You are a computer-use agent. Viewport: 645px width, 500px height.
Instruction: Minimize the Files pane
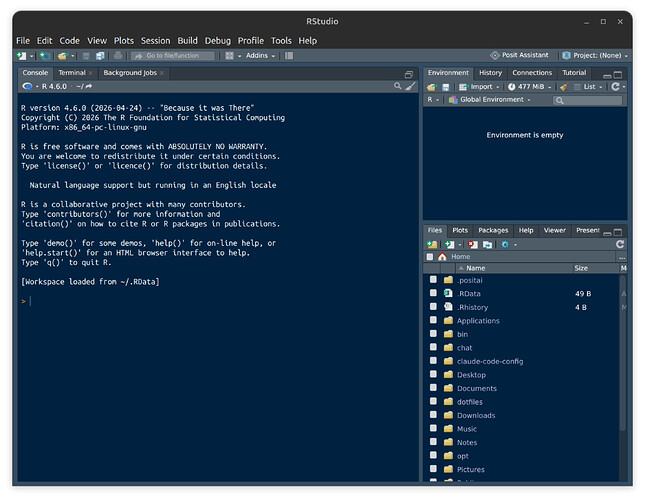click(x=607, y=233)
